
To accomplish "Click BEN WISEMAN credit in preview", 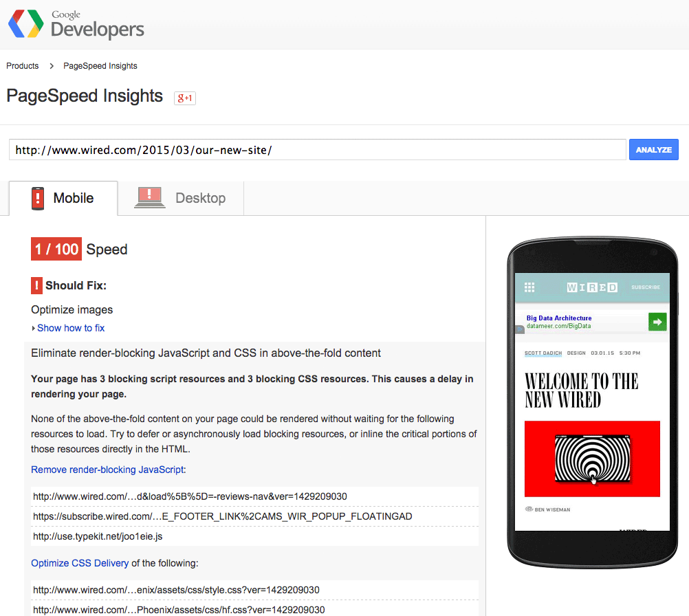I will pyautogui.click(x=552, y=509).
